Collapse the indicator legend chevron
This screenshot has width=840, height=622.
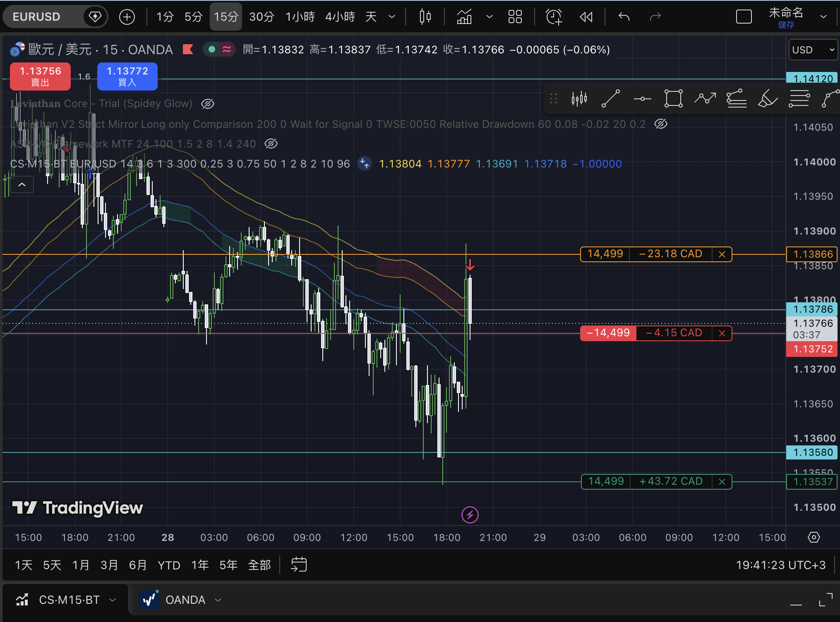22,184
